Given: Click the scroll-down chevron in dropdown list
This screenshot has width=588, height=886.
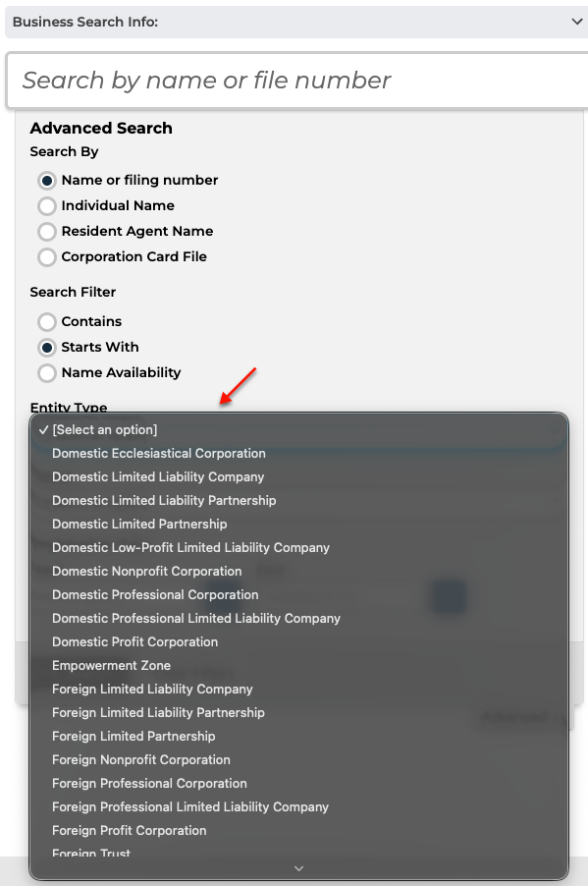Looking at the screenshot, I should tap(298, 868).
